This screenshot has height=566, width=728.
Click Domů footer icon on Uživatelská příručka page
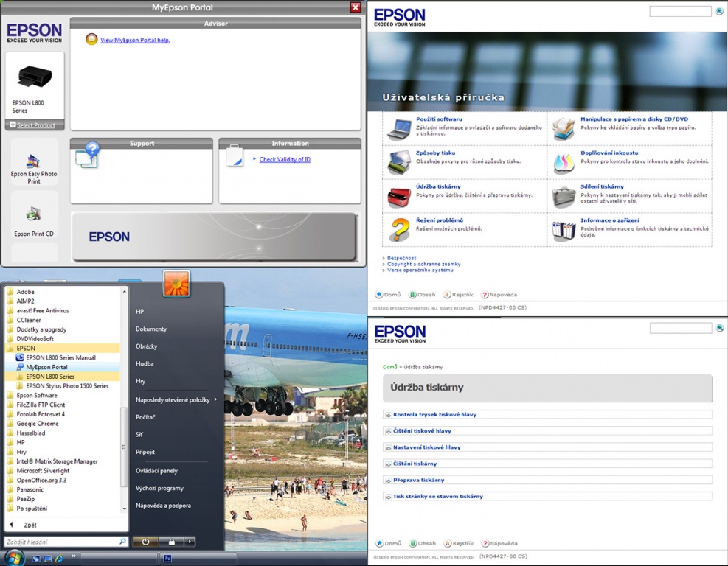[x=379, y=295]
